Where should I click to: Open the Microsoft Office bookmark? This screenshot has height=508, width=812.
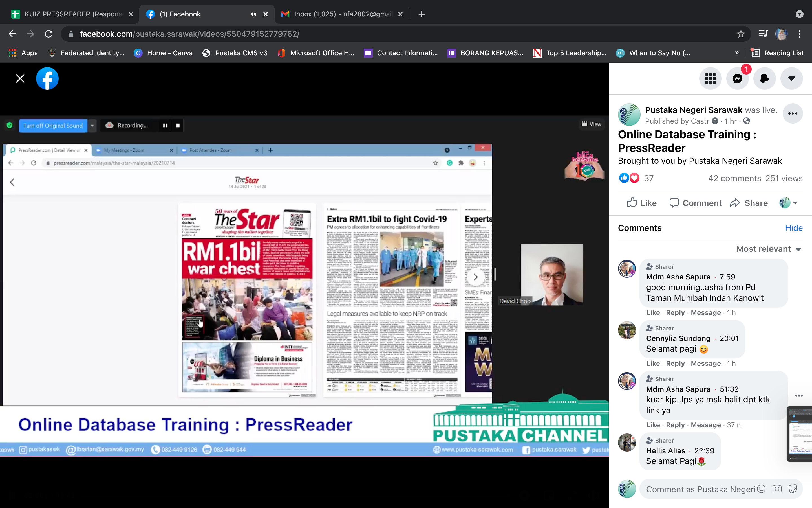click(x=316, y=53)
